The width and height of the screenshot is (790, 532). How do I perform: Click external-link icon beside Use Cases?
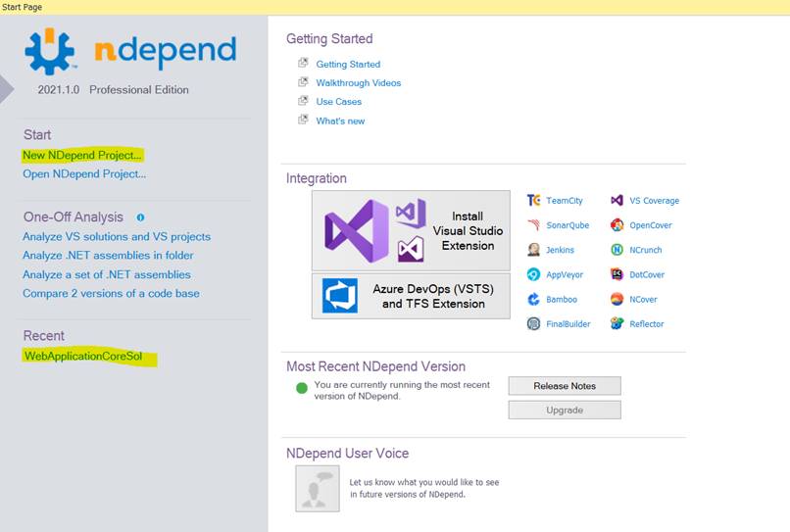303,100
